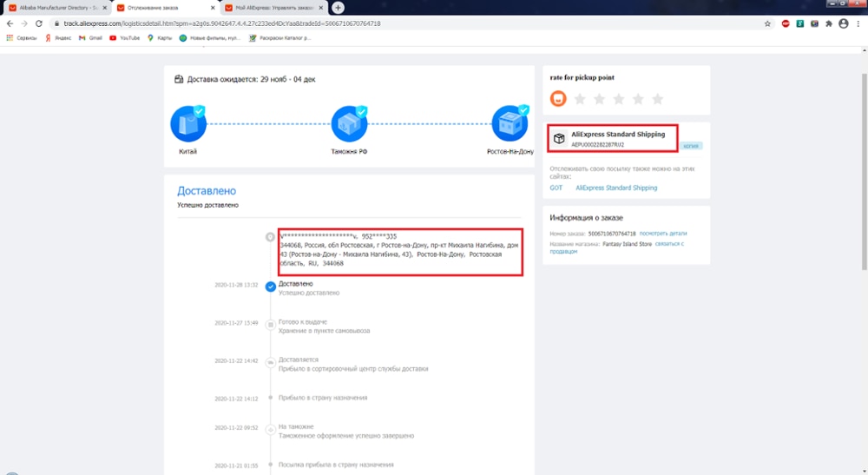Go back with the browser back arrow
The width and height of the screenshot is (868, 475).
[x=10, y=23]
